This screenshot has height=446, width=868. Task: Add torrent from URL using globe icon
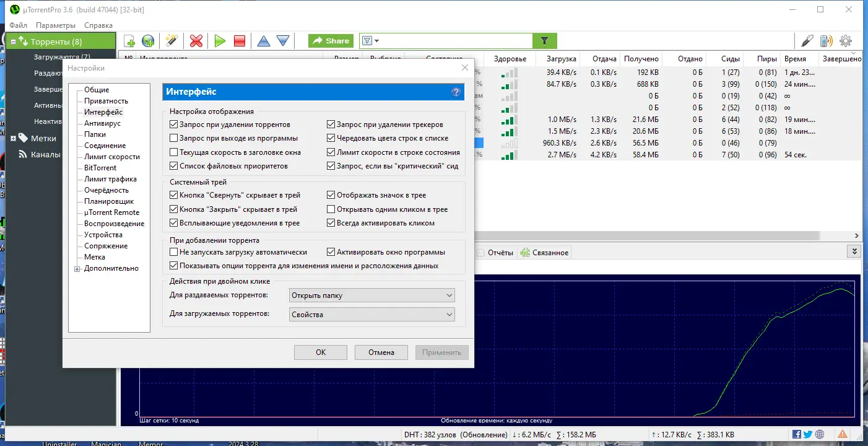(147, 41)
